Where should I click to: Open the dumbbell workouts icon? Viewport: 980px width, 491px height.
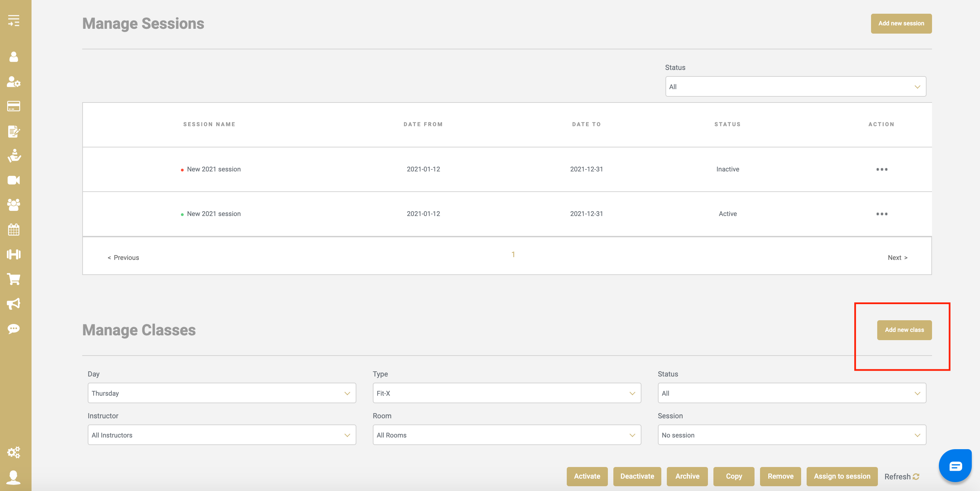point(14,254)
